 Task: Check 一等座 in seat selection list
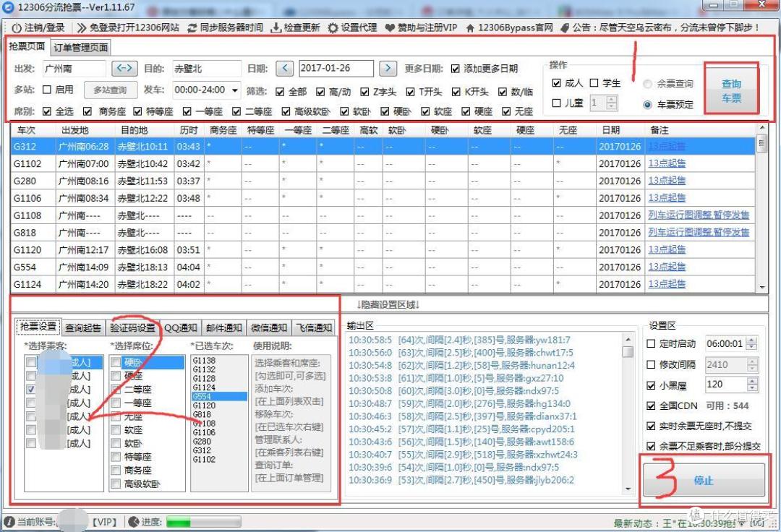pyautogui.click(x=116, y=403)
